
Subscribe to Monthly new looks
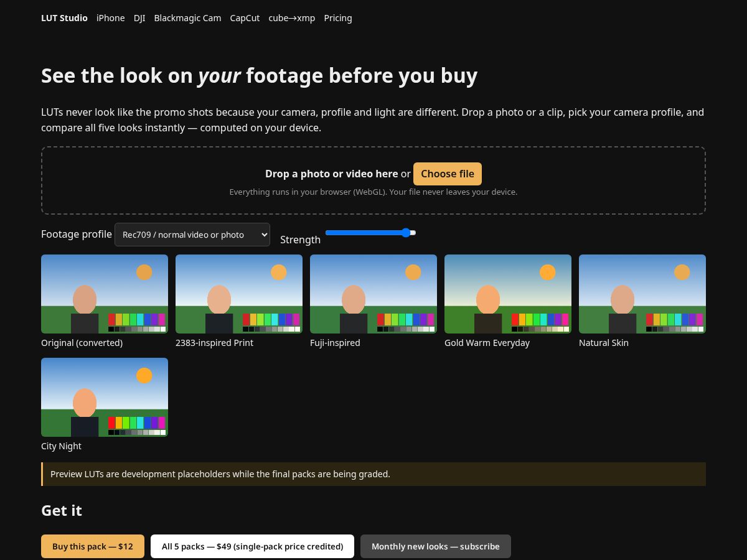point(436,546)
